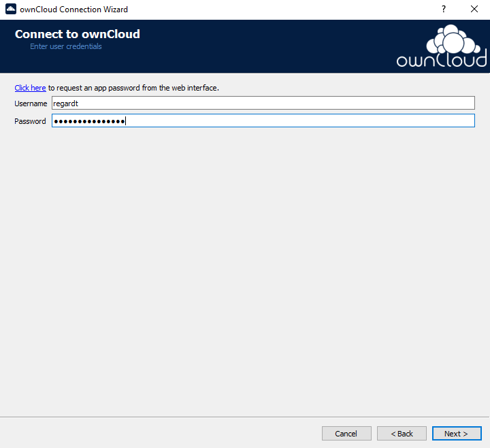Click into the Password field

click(263, 121)
